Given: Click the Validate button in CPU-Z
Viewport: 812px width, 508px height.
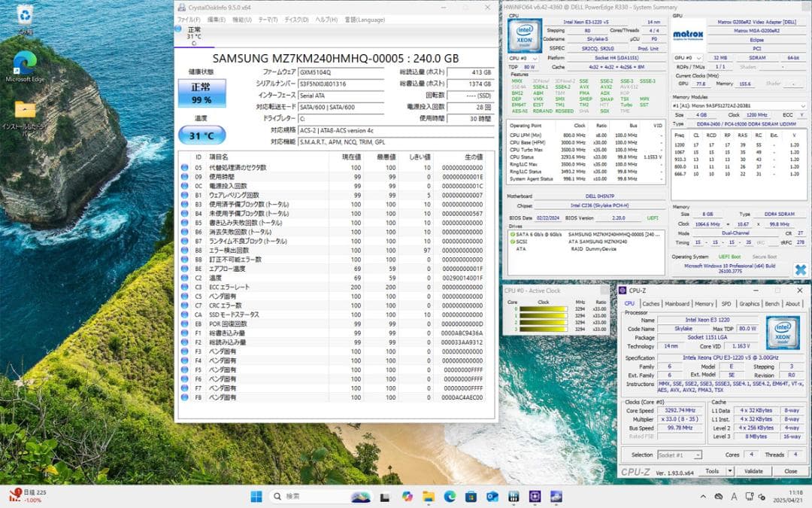Looking at the screenshot, I should pos(755,470).
